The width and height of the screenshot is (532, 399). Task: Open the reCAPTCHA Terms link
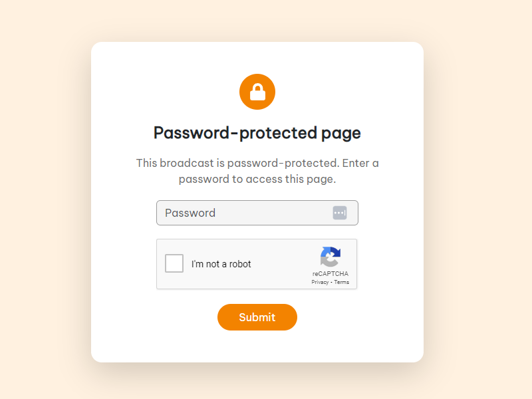[342, 283]
